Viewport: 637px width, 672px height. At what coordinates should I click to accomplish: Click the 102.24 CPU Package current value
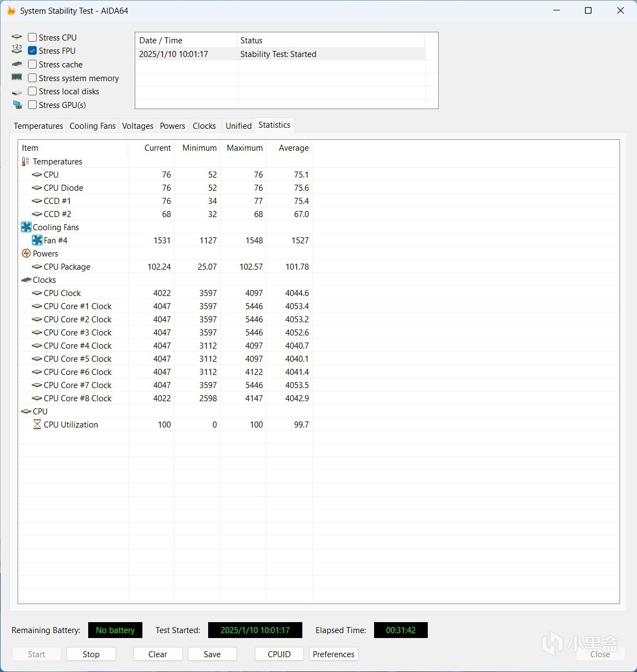(159, 266)
